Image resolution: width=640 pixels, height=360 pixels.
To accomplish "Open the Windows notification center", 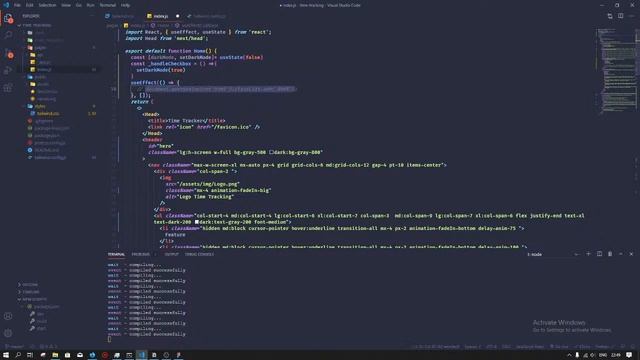I will tap(629, 355).
